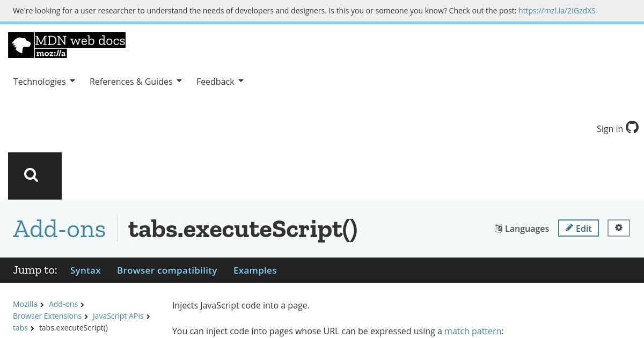Open the mzl.la user researcher post link
The image size is (644, 338).
click(557, 11)
